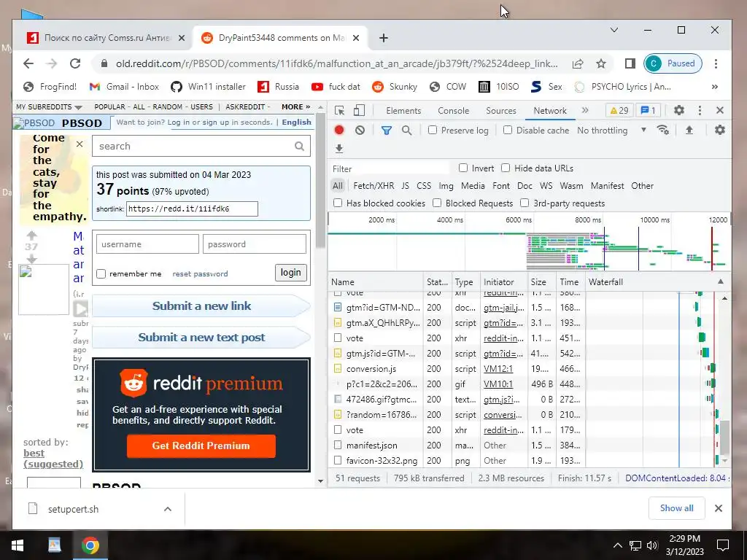Enable Preserve log checkbox
Viewport: 747px width, 560px height.
point(432,130)
